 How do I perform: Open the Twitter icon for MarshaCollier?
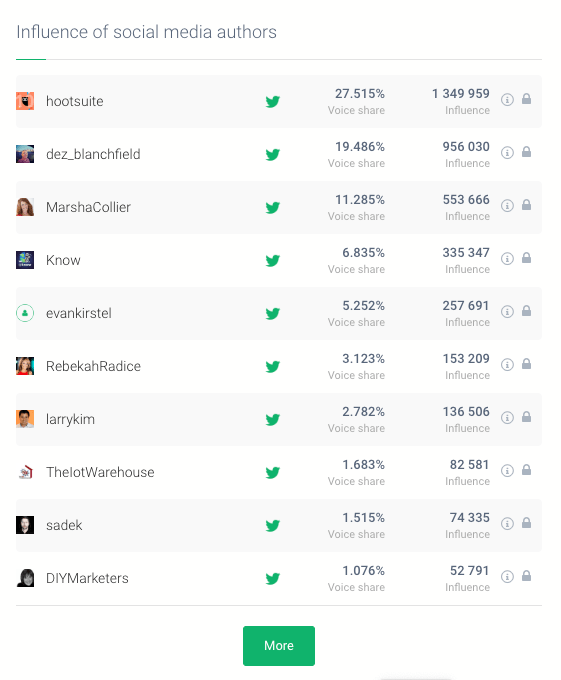273,208
